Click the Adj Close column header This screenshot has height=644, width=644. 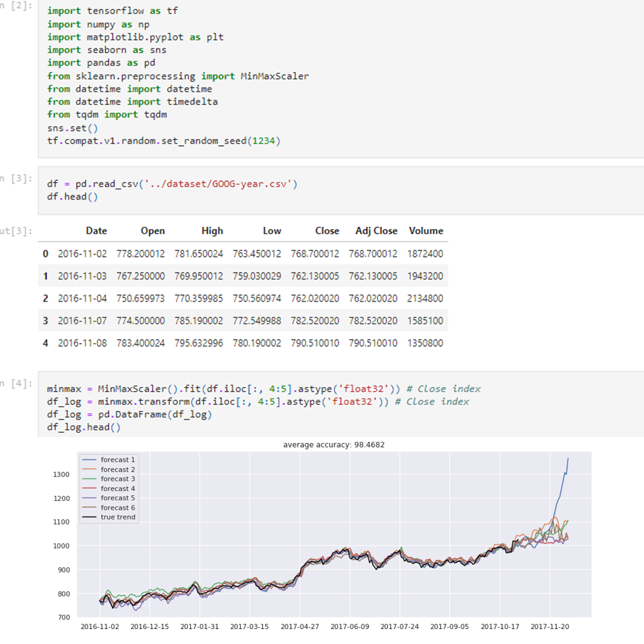coord(377,231)
